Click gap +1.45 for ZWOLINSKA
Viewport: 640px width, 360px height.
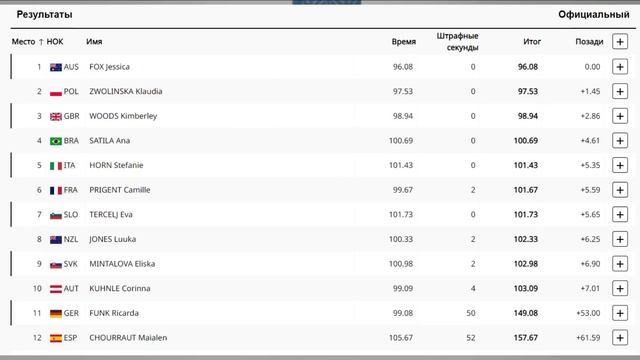pyautogui.click(x=590, y=91)
